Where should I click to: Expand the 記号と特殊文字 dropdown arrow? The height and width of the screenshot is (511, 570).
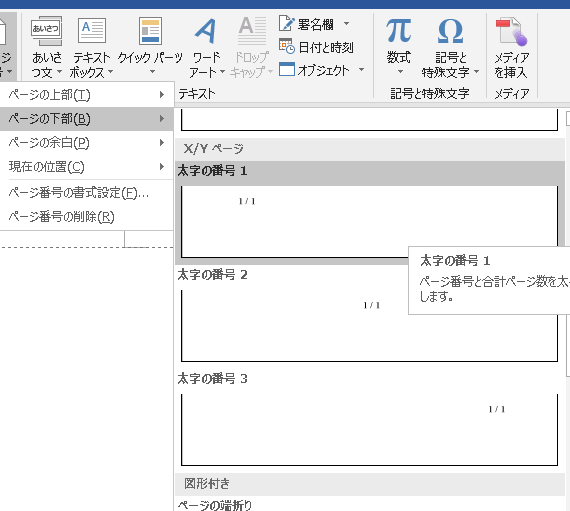[x=476, y=72]
